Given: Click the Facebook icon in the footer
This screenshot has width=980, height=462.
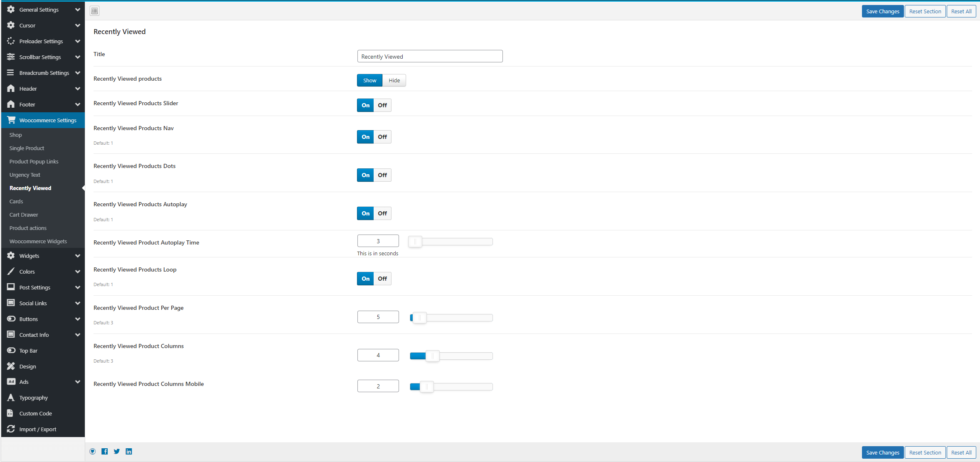Looking at the screenshot, I should 105,452.
